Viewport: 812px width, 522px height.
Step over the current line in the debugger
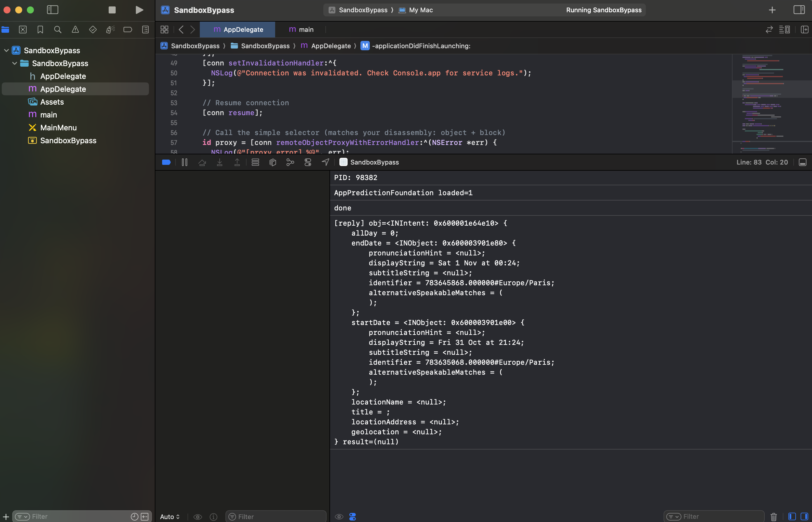202,162
